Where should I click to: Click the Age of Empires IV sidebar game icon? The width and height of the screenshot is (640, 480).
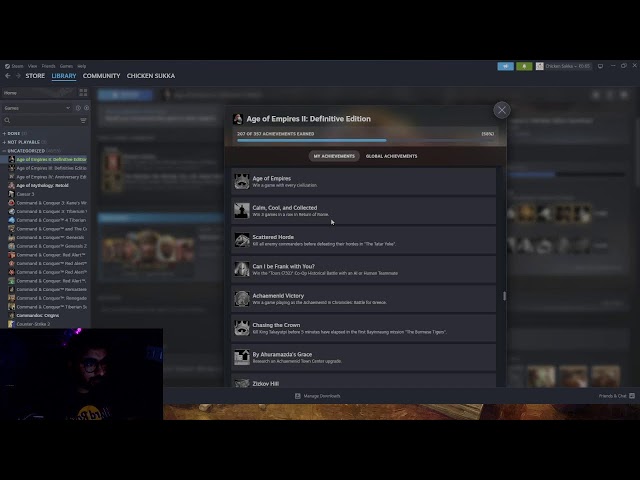[x=11, y=177]
